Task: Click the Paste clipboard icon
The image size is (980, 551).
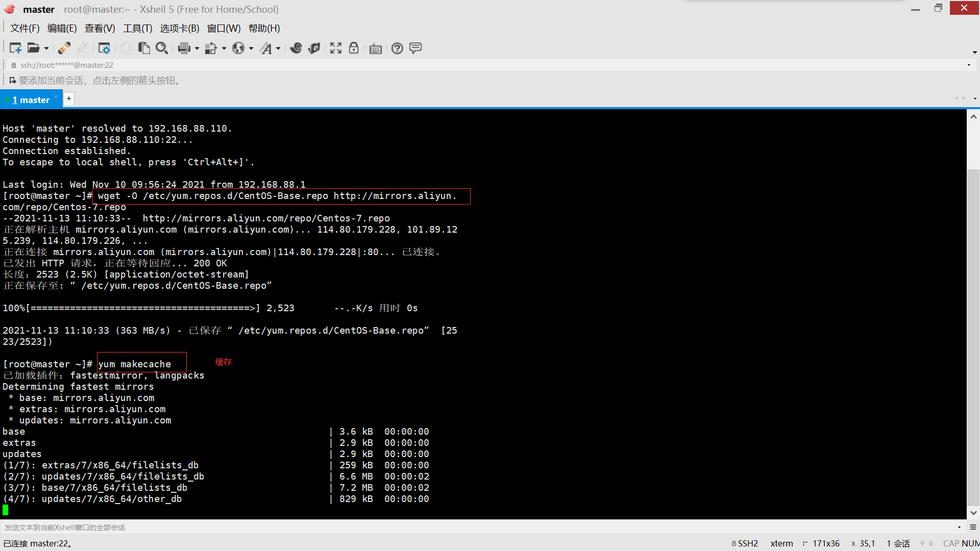Action: coord(144,48)
